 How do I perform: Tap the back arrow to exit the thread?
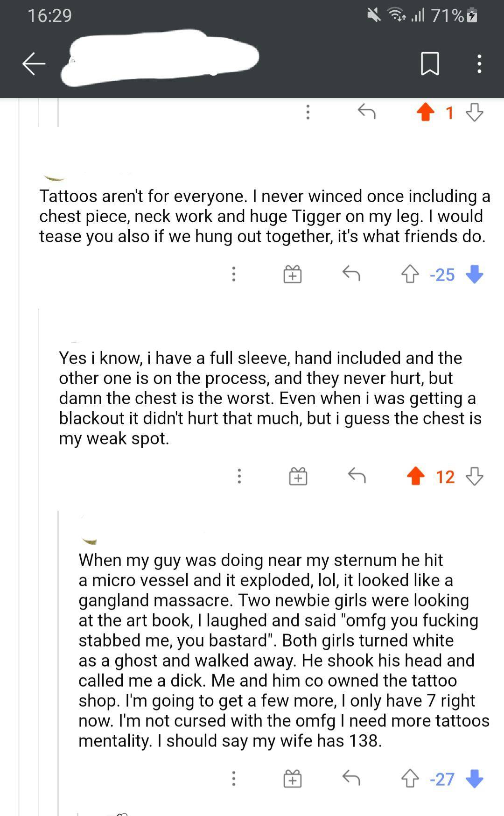click(x=33, y=64)
